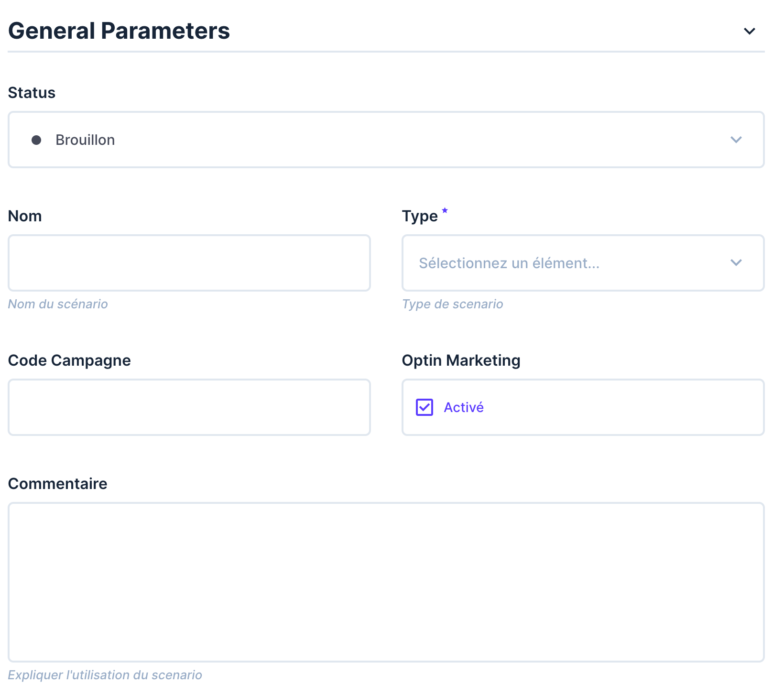Viewport: 784px width, 696px height.
Task: Click the Status field label
Action: point(32,93)
